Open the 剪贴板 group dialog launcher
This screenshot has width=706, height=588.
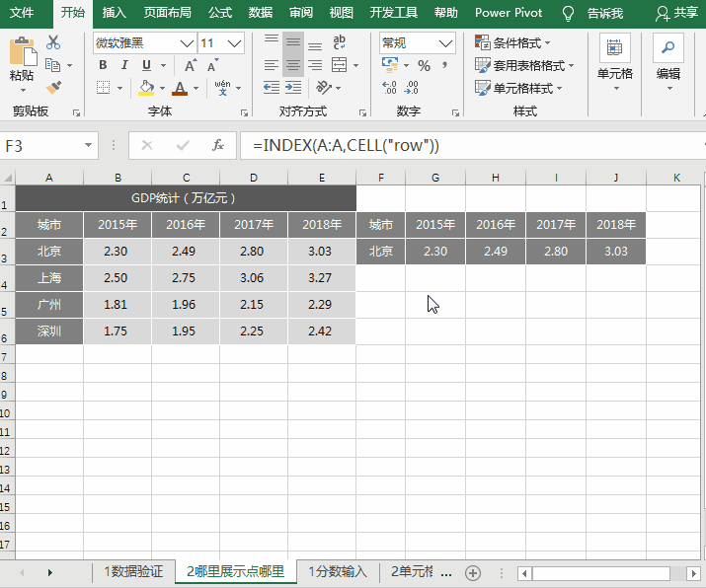coord(77,112)
